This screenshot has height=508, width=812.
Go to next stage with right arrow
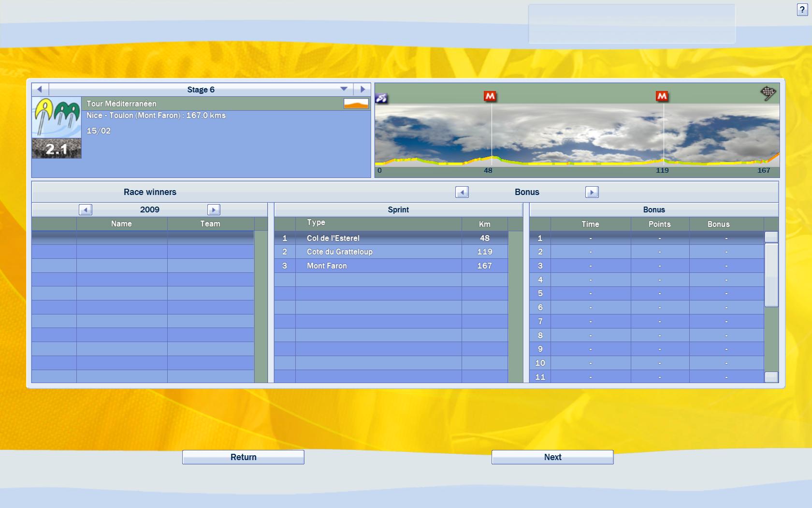362,90
